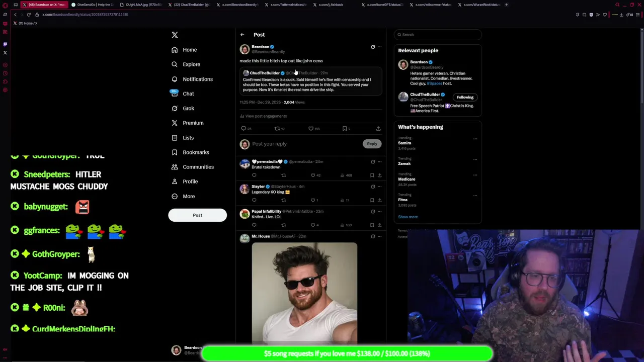644x362 pixels.
Task: Open the three-dot menu for trending Zamak
Action: click(x=475, y=159)
